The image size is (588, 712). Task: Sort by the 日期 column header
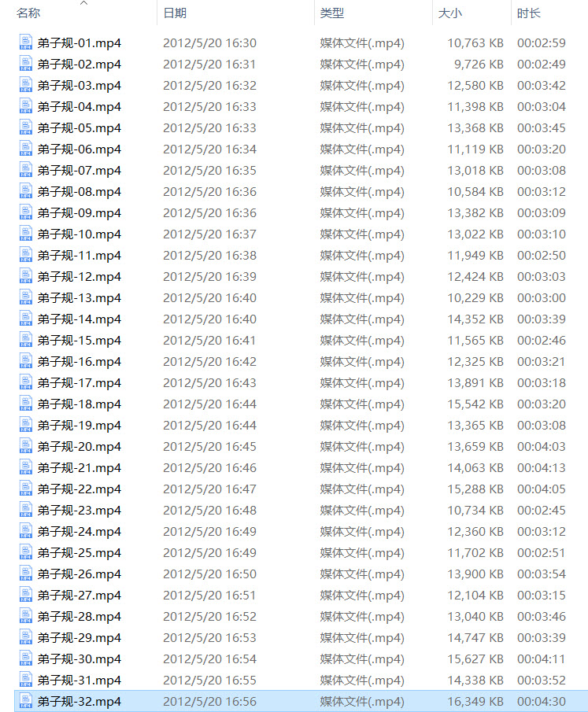175,13
